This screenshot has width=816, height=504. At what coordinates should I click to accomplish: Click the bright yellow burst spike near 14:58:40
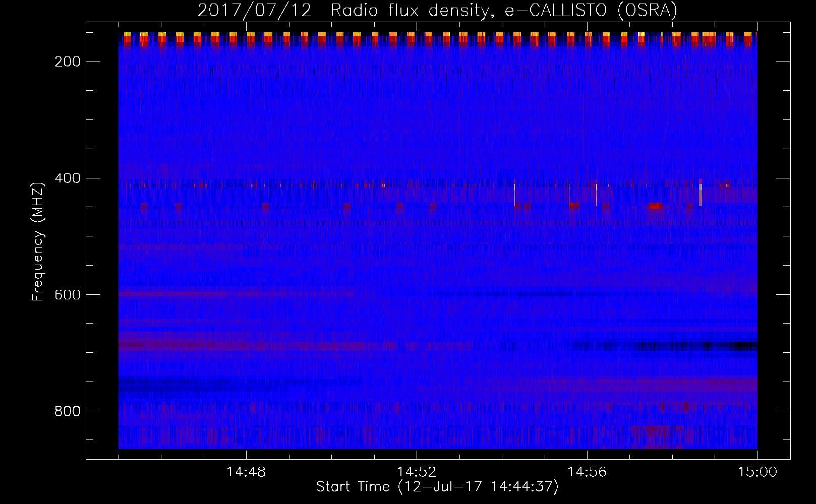pyautogui.click(x=700, y=193)
